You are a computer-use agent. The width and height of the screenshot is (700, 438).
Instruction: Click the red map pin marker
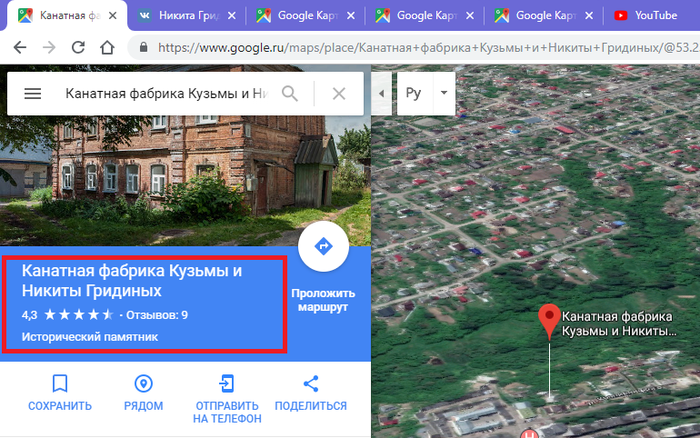pos(548,320)
